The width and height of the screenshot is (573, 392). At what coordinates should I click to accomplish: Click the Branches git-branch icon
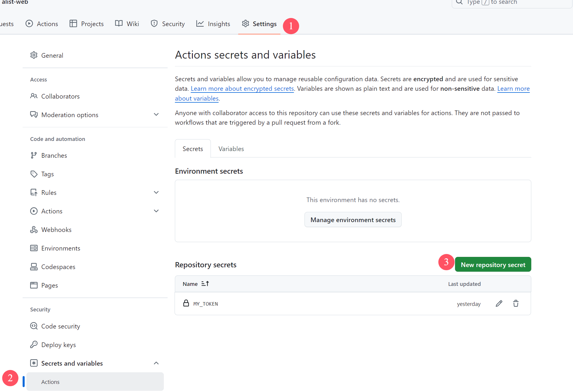click(x=34, y=155)
